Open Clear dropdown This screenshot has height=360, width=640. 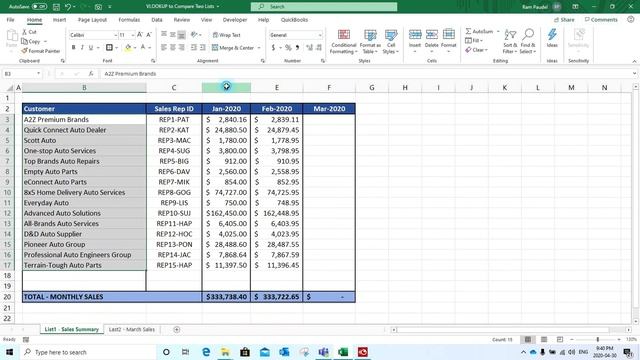click(x=476, y=50)
